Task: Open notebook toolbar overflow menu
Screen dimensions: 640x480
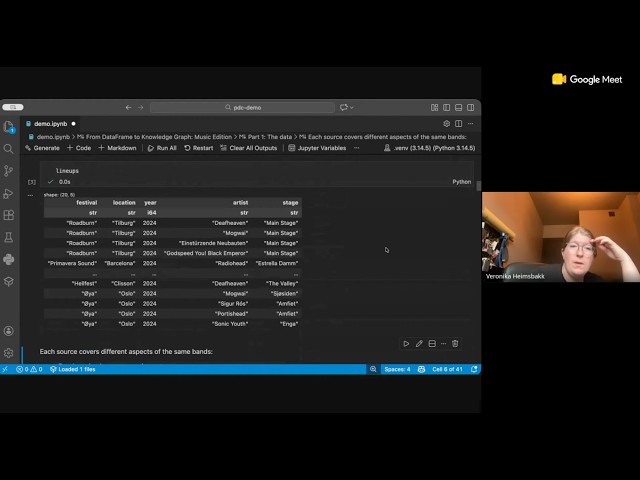Action: coord(357,148)
